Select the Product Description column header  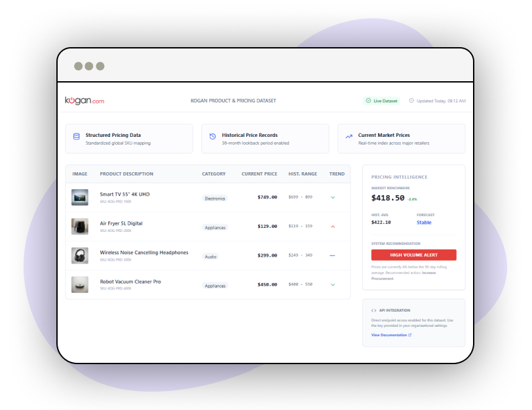[126, 174]
